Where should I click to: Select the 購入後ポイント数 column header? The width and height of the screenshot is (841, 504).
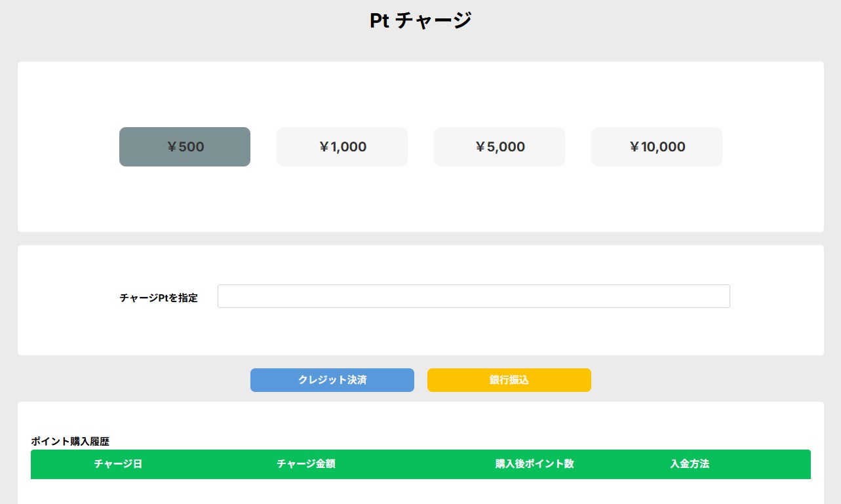tap(534, 464)
